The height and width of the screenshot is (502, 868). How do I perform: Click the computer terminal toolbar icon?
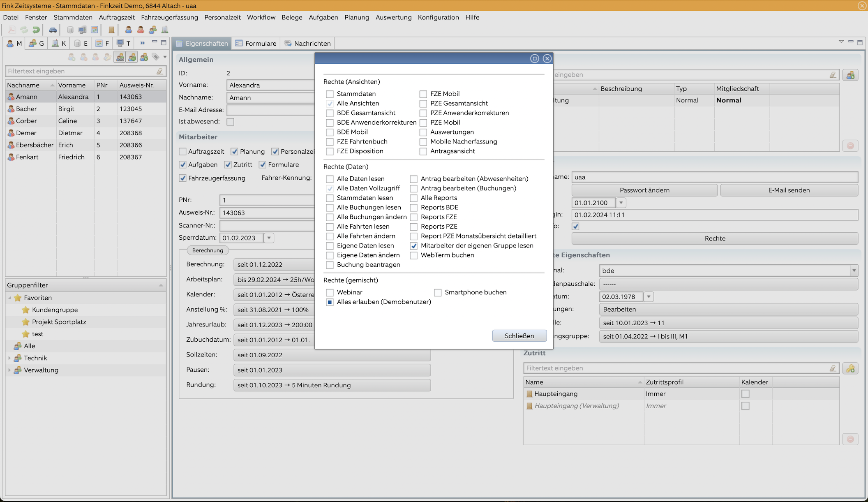(82, 30)
